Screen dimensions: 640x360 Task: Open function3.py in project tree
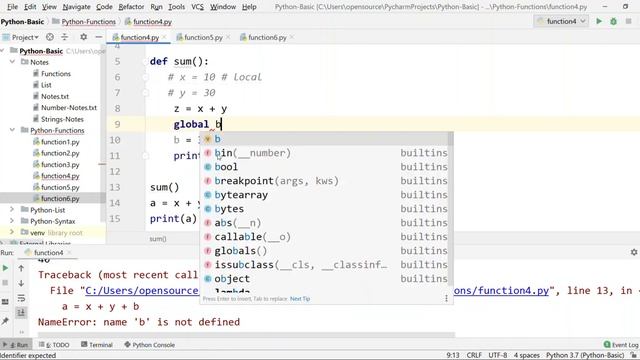(x=60, y=164)
